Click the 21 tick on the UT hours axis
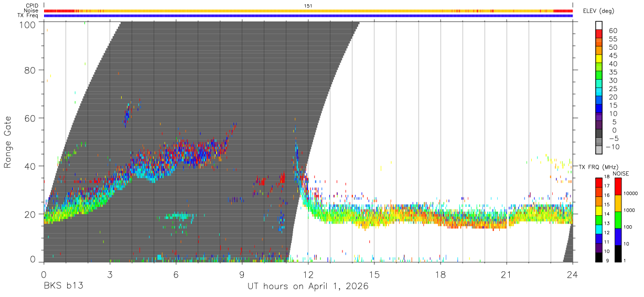644x297 pixels. [x=506, y=274]
